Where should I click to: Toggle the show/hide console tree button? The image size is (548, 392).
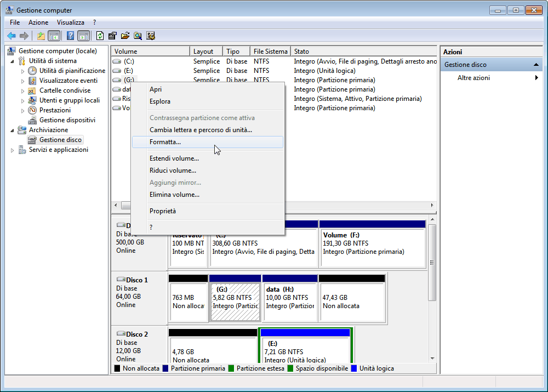[x=54, y=36]
